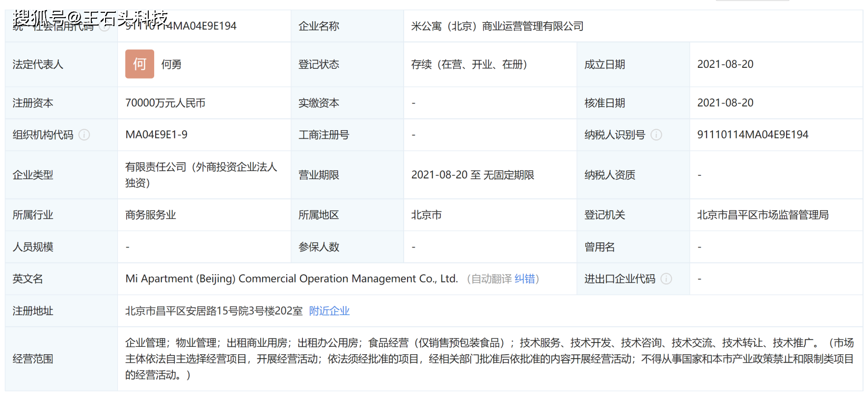Open the 附近企业 link
Image resolution: width=868 pixels, height=397 pixels.
(x=329, y=311)
